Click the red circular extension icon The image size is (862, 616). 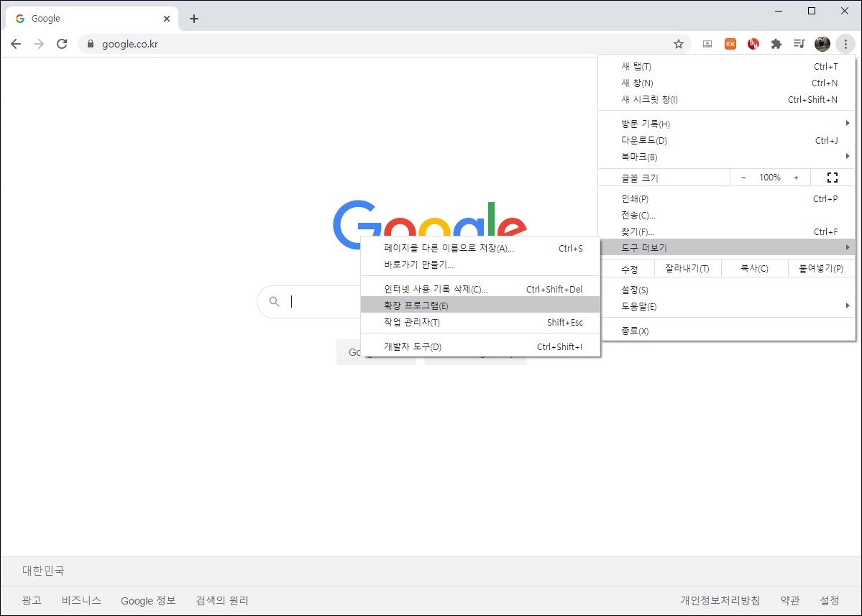click(x=753, y=44)
